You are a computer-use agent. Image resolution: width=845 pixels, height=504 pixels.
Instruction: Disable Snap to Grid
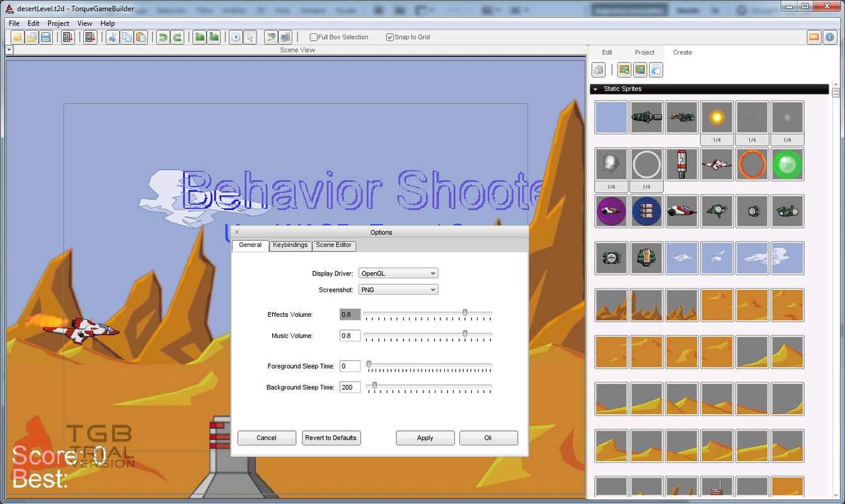389,37
